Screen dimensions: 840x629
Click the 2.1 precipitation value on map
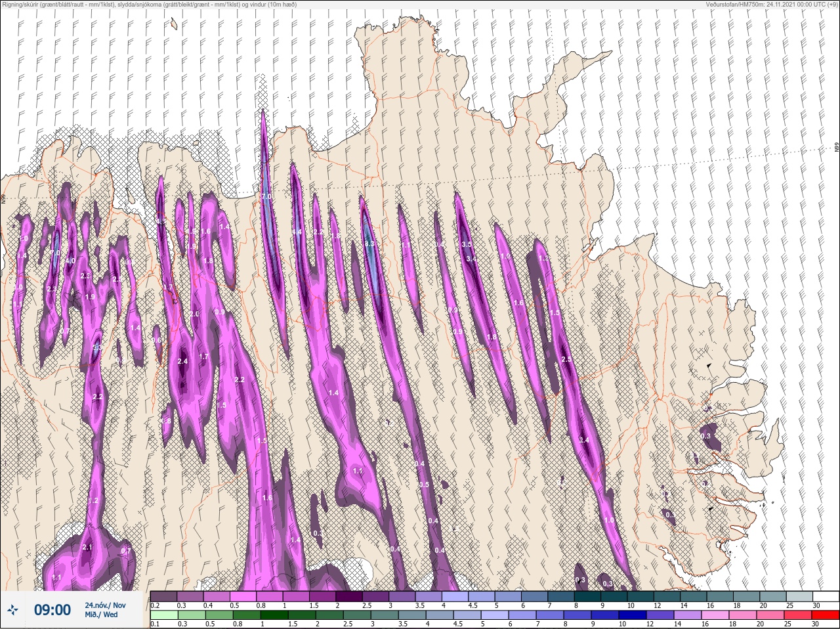(87, 547)
